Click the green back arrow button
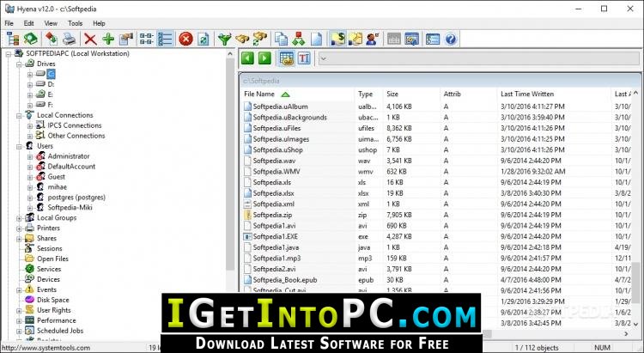Image resolution: width=644 pixels, height=353 pixels. (x=247, y=58)
